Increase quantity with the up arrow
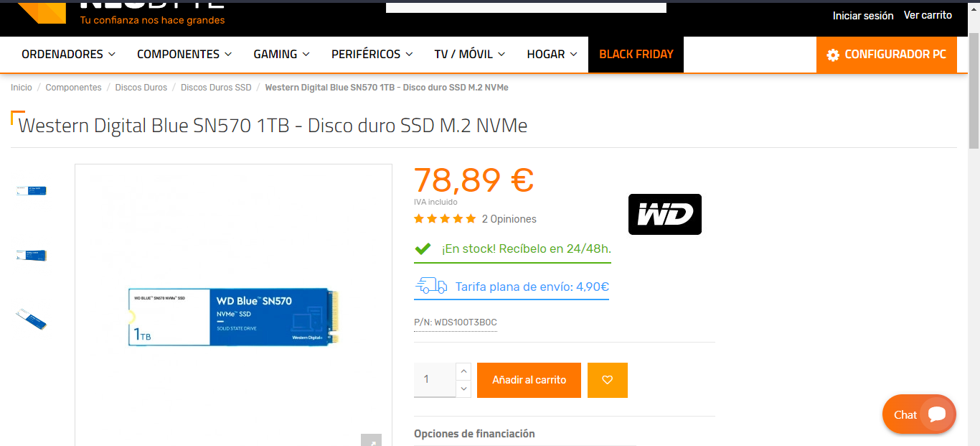 click(x=463, y=371)
